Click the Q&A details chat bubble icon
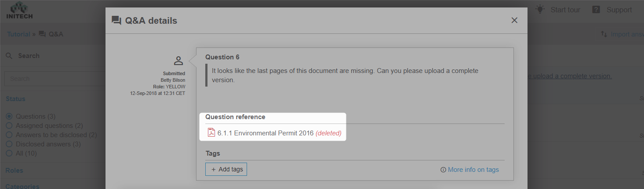This screenshot has width=644, height=189. (116, 21)
